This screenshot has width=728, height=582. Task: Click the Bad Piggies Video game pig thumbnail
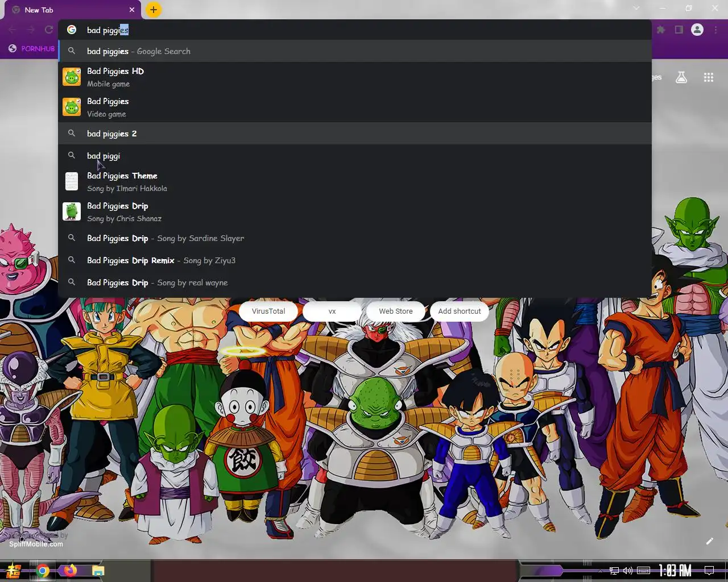tap(72, 107)
